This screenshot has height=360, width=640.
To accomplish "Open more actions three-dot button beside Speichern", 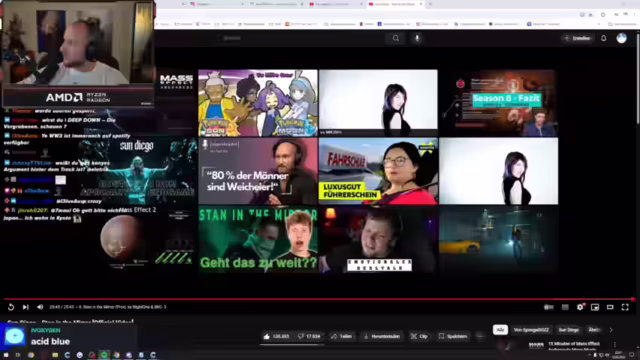I will click(x=480, y=336).
